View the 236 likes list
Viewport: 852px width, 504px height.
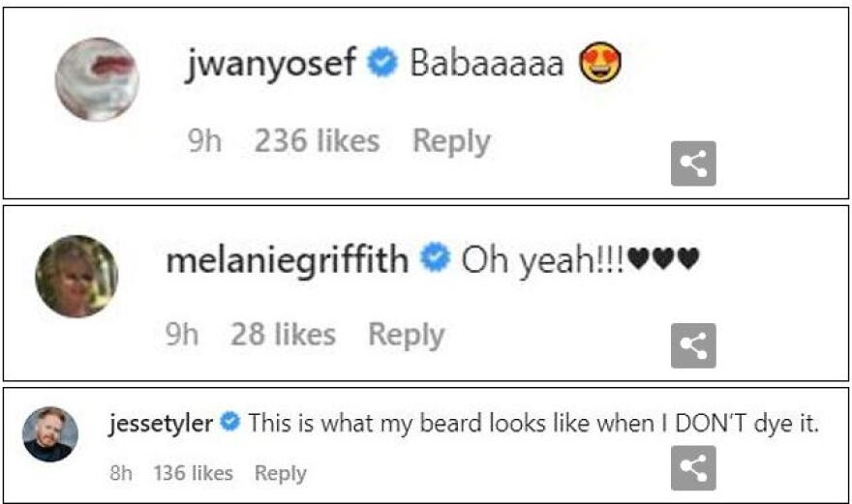317,141
